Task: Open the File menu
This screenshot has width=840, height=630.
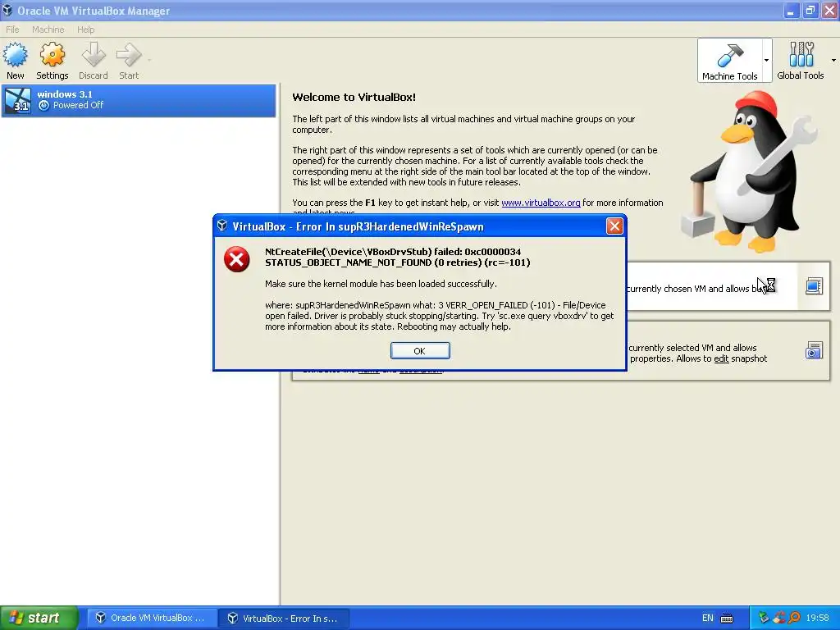Action: click(x=12, y=30)
